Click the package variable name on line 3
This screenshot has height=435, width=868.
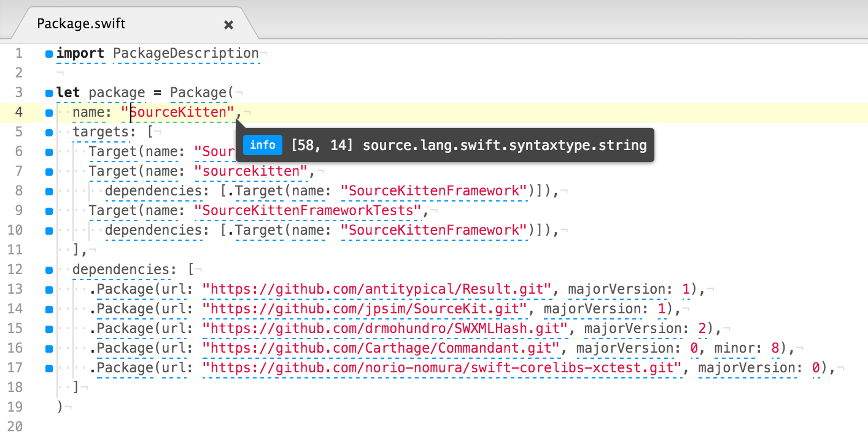[x=117, y=93]
